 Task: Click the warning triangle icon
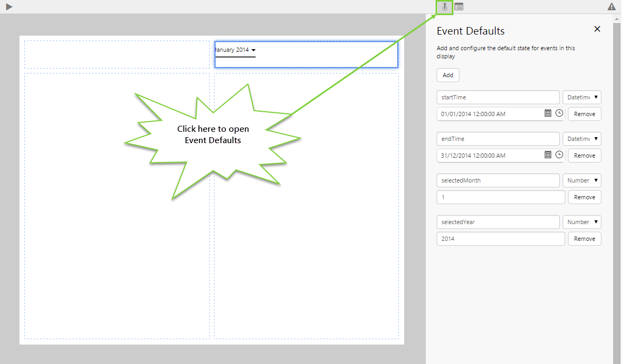(x=611, y=7)
